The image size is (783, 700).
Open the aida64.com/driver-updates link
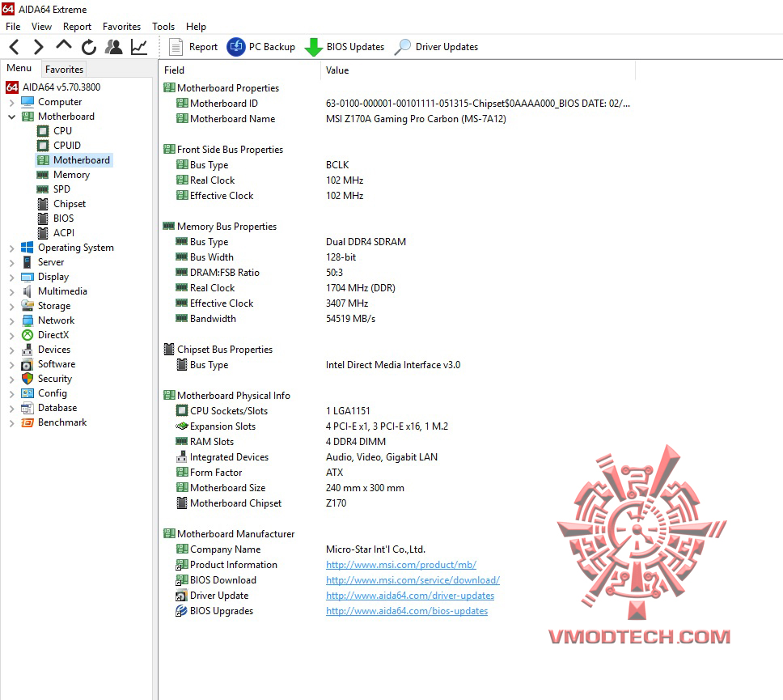click(x=410, y=596)
